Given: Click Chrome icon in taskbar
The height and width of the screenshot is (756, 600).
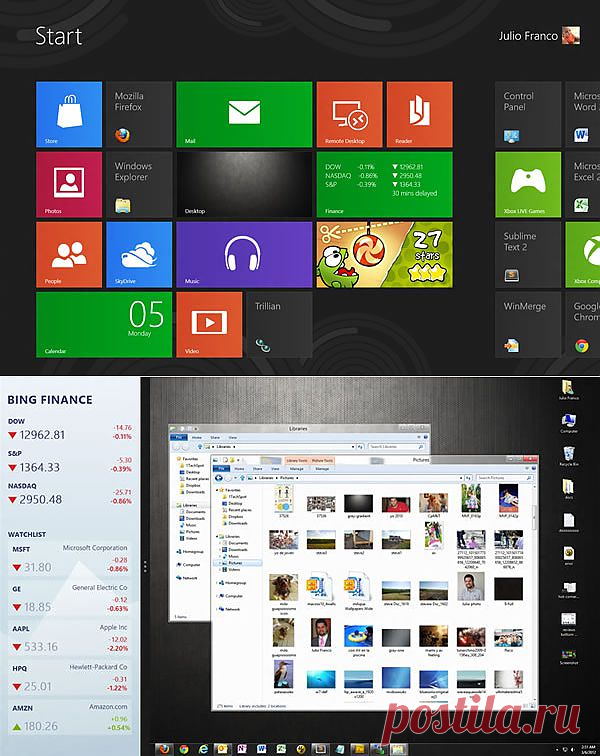Looking at the screenshot, I should coord(184,749).
